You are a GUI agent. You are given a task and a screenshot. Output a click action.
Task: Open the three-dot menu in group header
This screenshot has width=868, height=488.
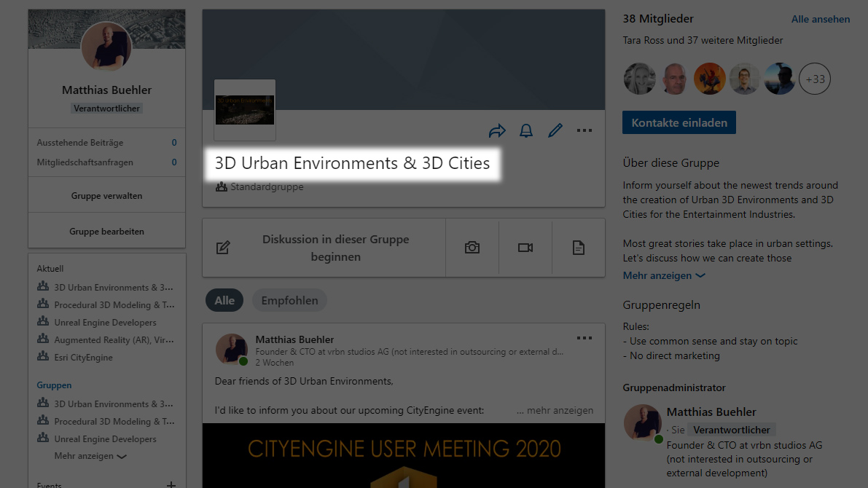click(584, 130)
